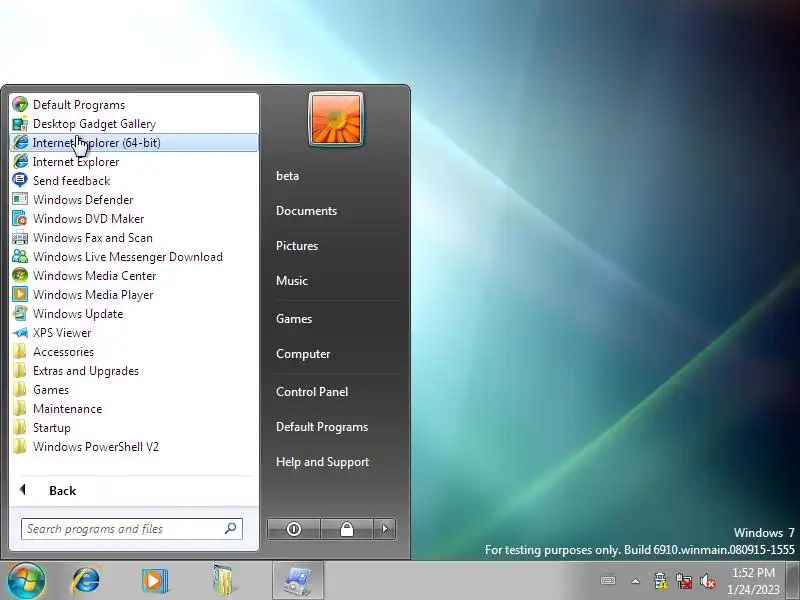800x600 pixels.
Task: Open Default Programs in All Programs list
Action: pyautogui.click(x=134, y=105)
